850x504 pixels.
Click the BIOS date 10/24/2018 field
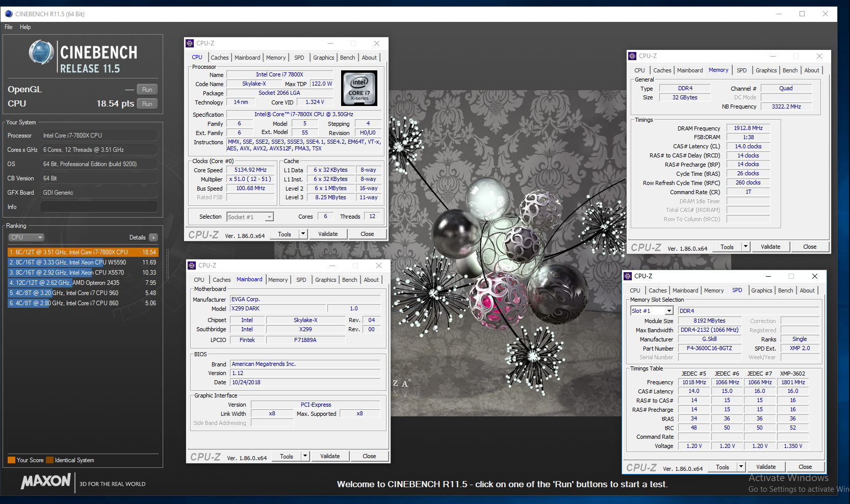click(x=305, y=383)
